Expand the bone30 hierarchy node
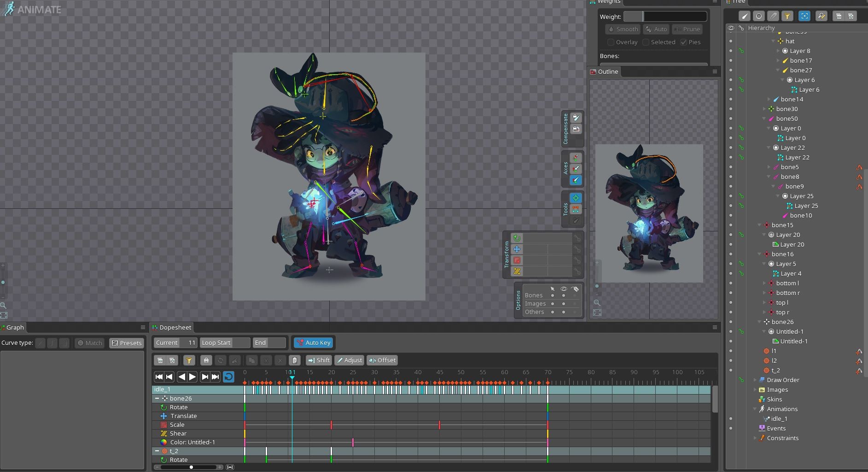The height and width of the screenshot is (472, 868). pos(765,109)
